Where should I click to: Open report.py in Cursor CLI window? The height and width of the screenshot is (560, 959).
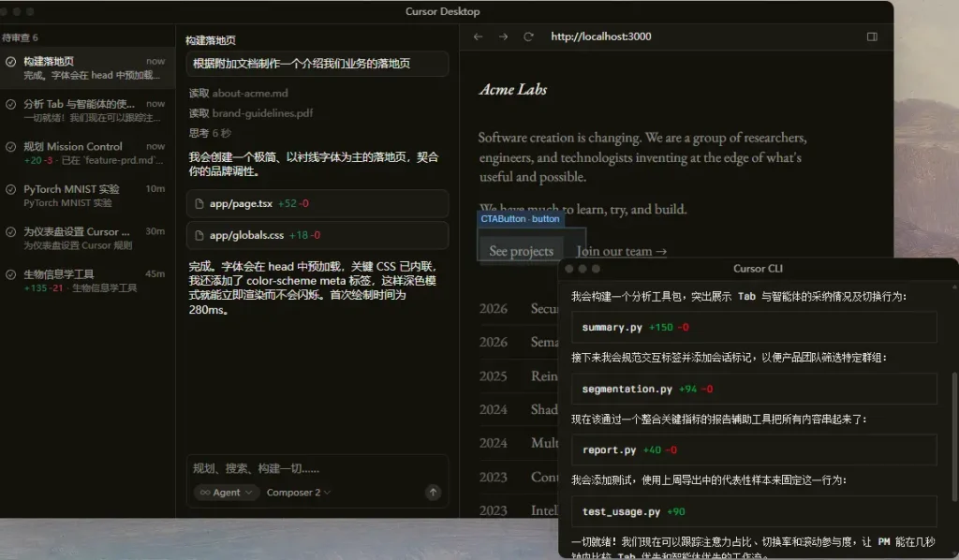coord(754,449)
